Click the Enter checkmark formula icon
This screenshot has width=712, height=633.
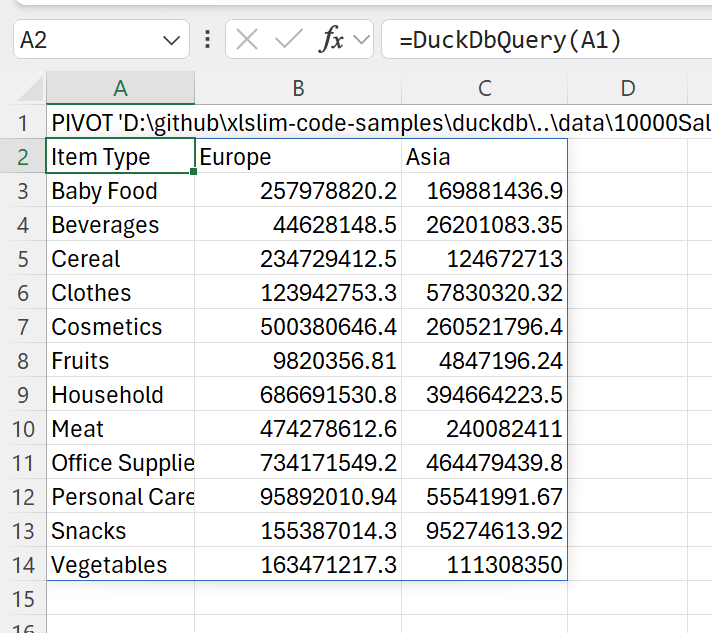pyautogui.click(x=289, y=40)
